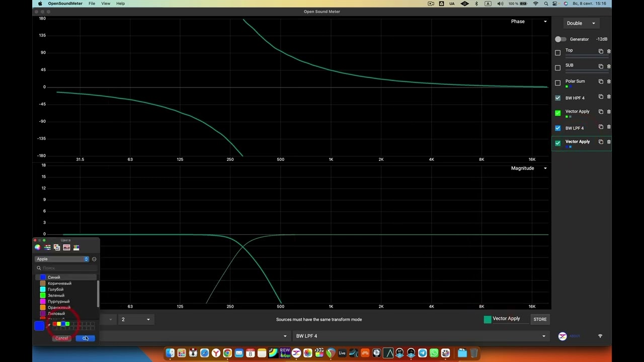
Task: Open the Double layout dropdown
Action: point(581,23)
